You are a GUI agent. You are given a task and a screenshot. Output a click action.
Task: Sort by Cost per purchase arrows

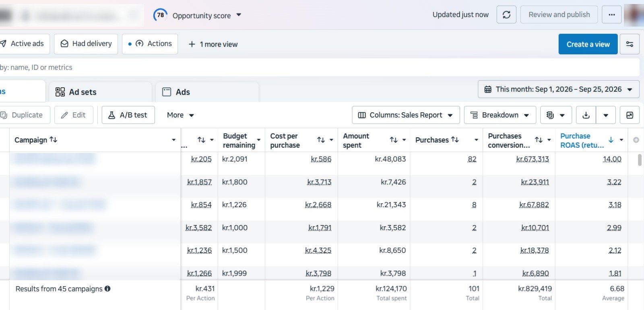click(321, 140)
